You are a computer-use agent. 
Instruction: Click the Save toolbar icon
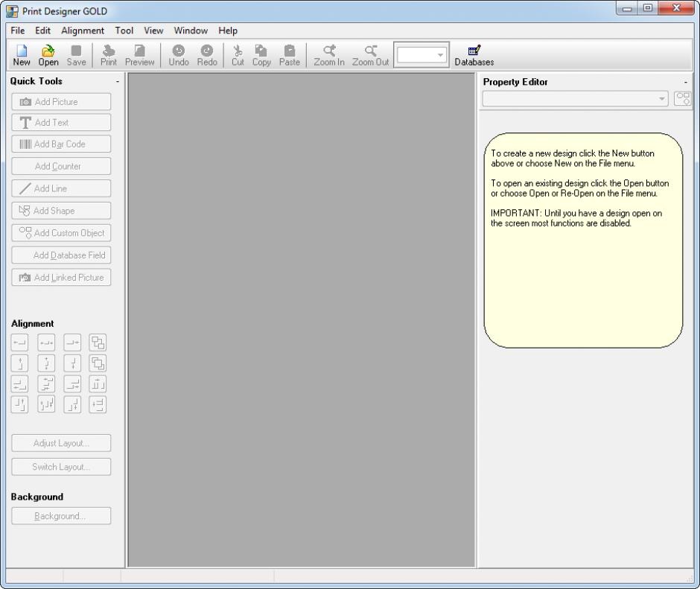77,55
